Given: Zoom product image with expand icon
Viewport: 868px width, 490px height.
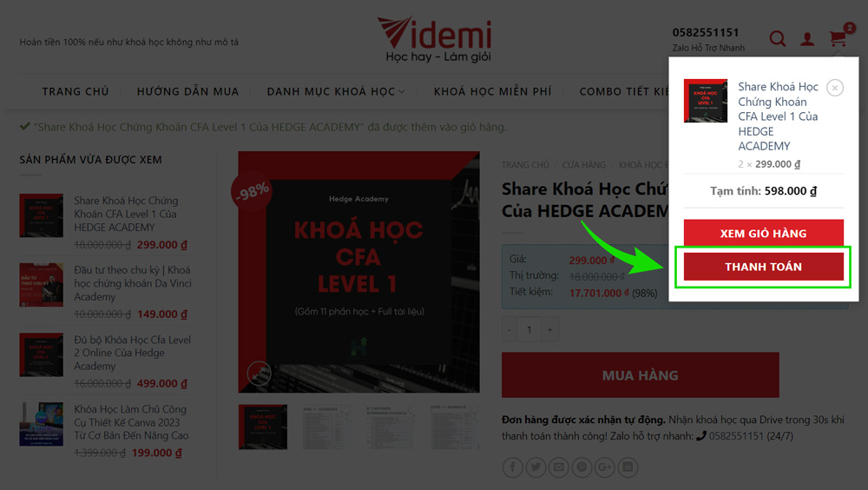Looking at the screenshot, I should 259,373.
